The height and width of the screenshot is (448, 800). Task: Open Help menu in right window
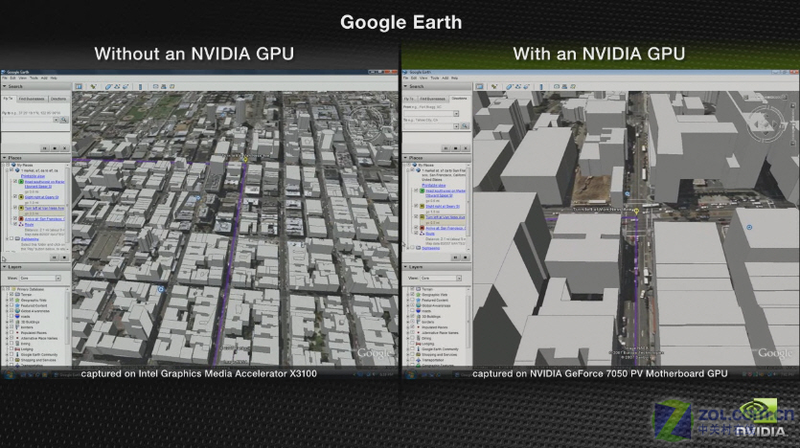point(455,78)
